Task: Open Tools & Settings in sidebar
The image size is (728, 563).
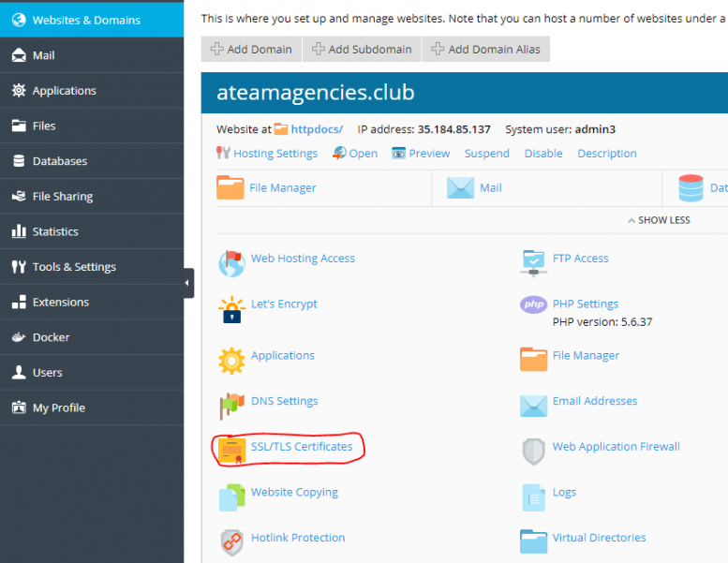Action: 74,267
